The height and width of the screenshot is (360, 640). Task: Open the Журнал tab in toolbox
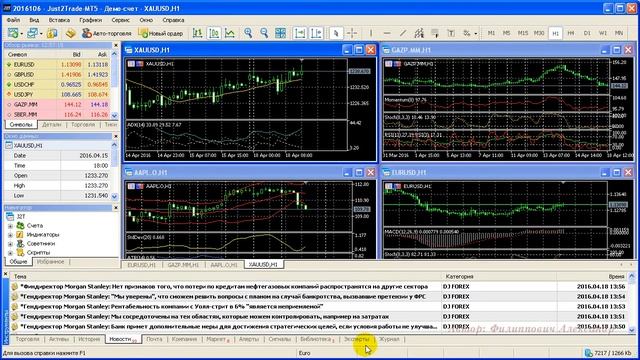389,339
